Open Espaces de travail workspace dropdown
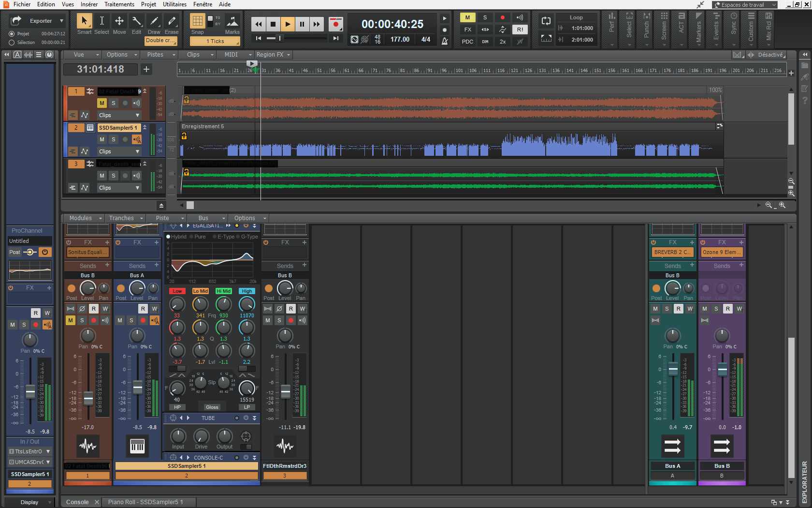Viewport: 812px width, 508px height. coord(744,5)
